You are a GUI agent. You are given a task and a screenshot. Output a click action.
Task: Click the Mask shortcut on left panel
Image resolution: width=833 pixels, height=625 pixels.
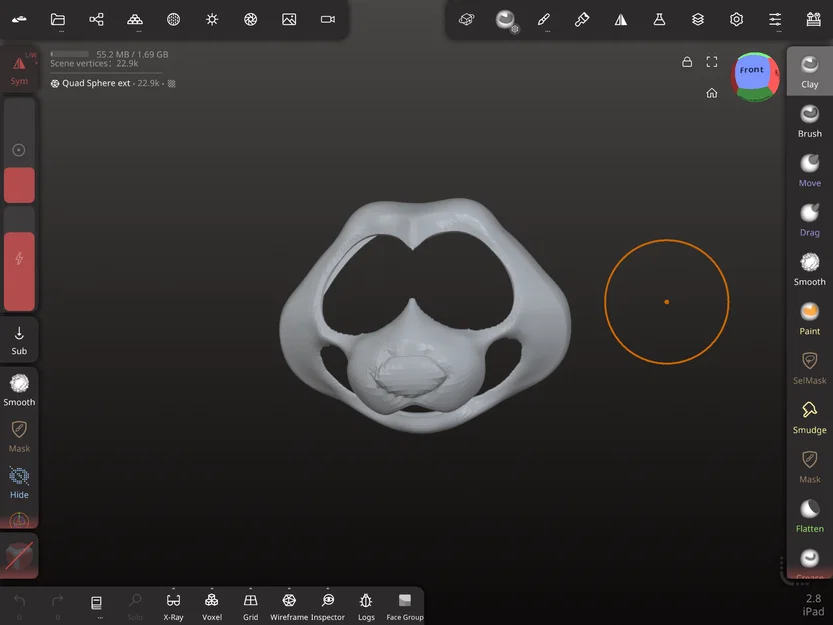click(x=19, y=436)
